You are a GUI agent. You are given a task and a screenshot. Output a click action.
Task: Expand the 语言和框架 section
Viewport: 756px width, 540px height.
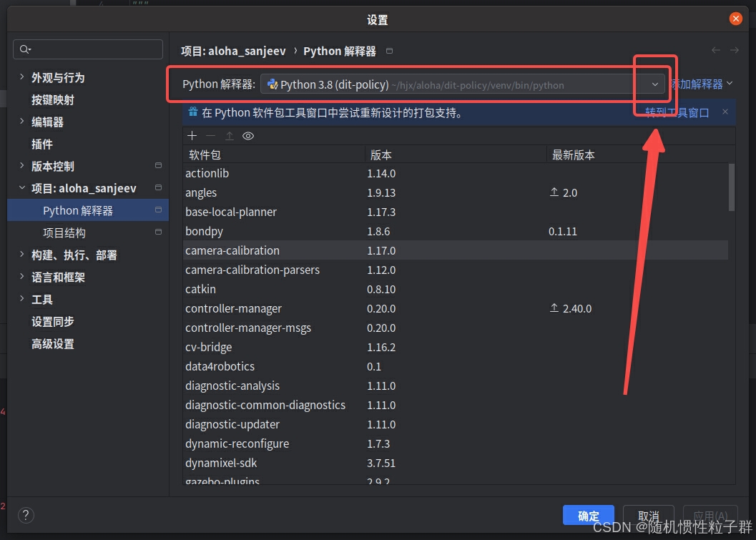pos(21,276)
